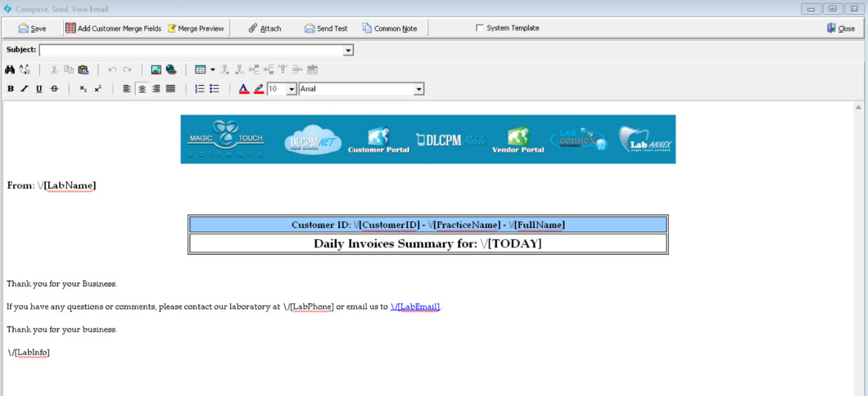Enable the System Template checkbox
868x396 pixels.
click(x=479, y=28)
